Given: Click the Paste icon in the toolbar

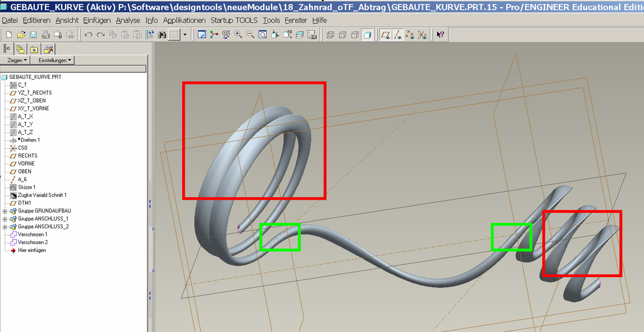Looking at the screenshot, I should [x=125, y=35].
